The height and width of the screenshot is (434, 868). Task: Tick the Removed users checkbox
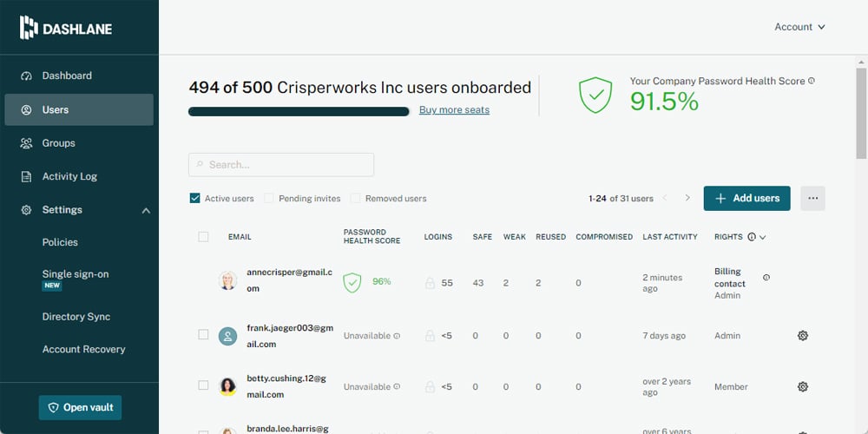tap(356, 198)
